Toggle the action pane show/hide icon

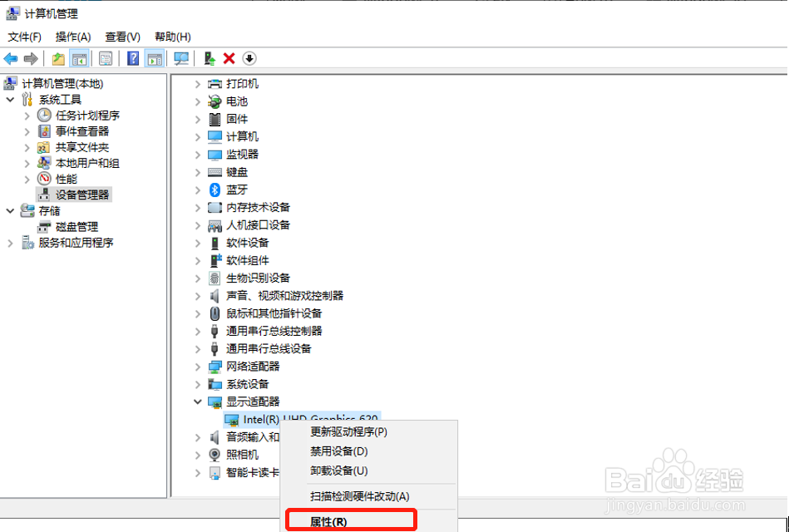154,58
